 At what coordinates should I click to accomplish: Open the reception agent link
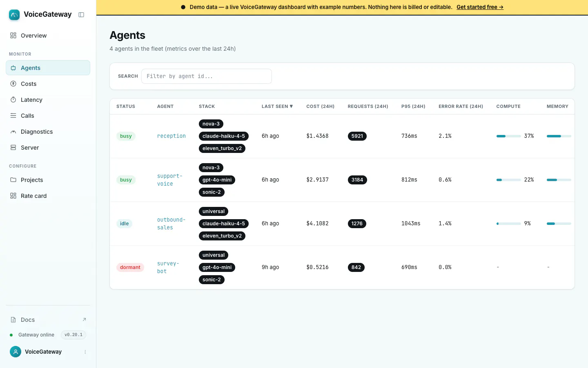coord(171,136)
